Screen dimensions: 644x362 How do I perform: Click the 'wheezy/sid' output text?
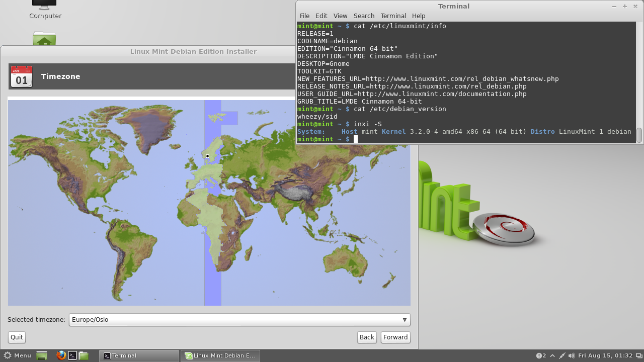[x=317, y=117]
